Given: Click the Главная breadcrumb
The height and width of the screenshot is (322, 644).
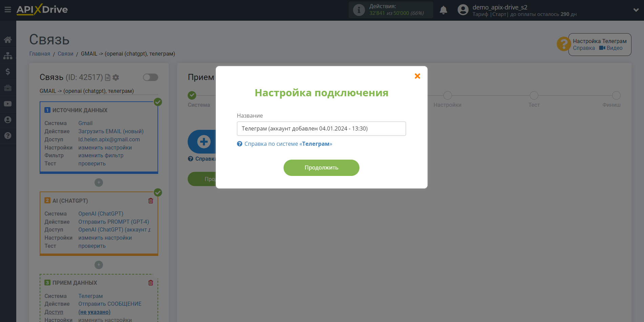Looking at the screenshot, I should coord(40,54).
